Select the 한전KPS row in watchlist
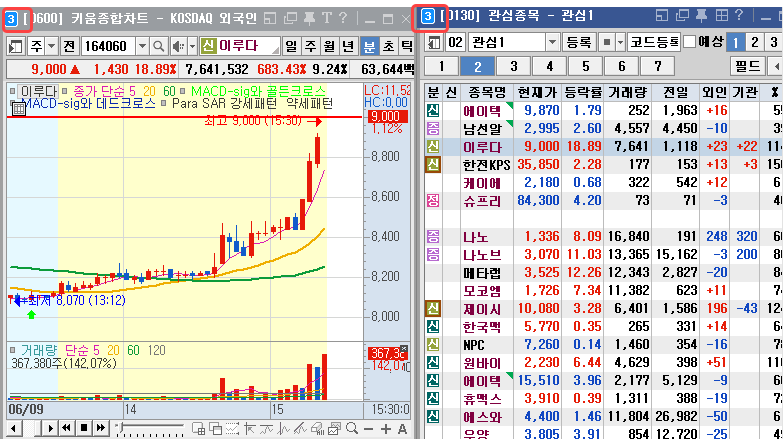This screenshot has height=439, width=784. (x=604, y=164)
